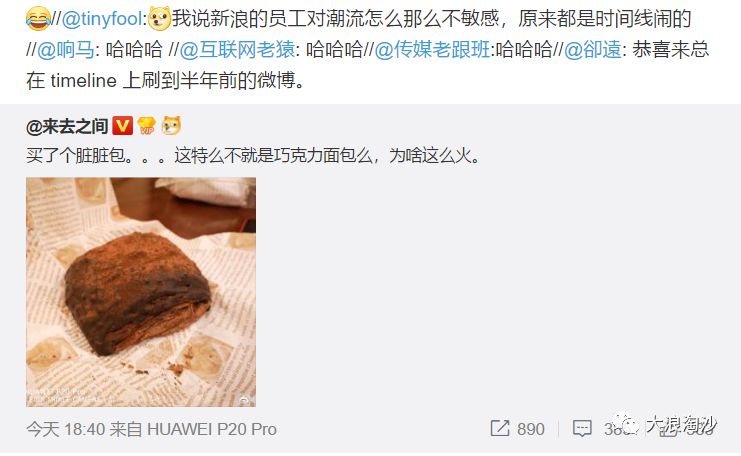Image resolution: width=741 pixels, height=456 pixels.
Task: Click the 大浪淘沙 watermark text
Action: click(681, 424)
